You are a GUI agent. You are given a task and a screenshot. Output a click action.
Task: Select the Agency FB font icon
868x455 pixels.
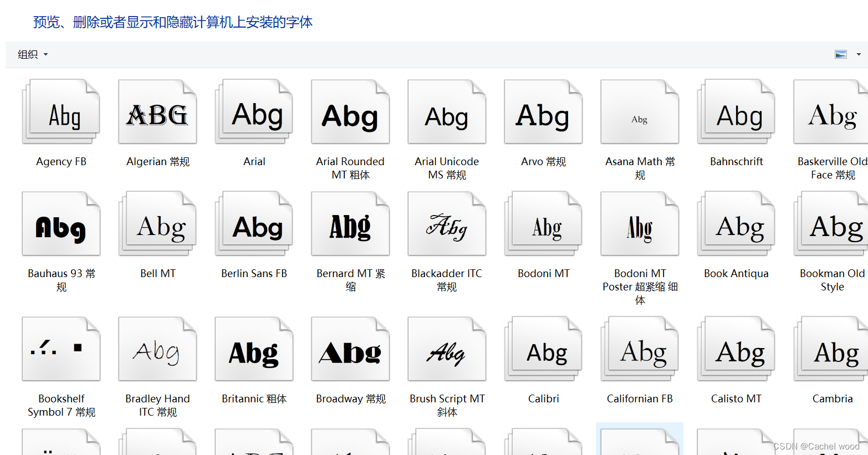[61, 111]
